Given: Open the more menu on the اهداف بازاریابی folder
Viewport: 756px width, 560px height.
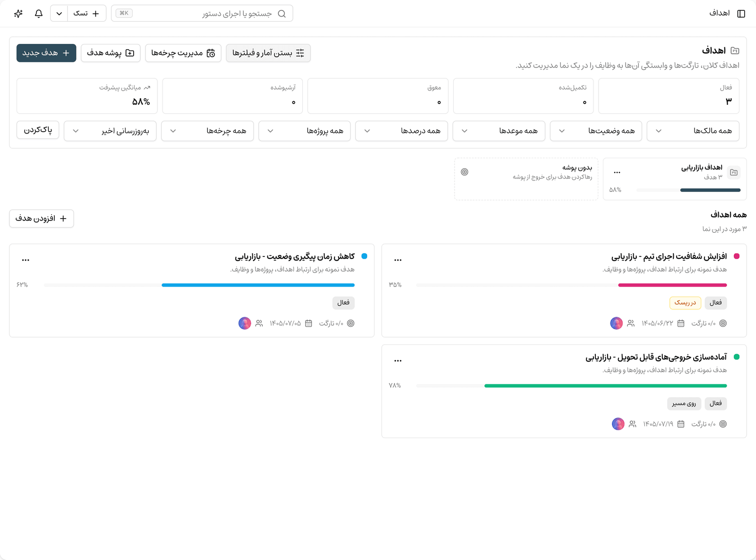Looking at the screenshot, I should point(617,172).
